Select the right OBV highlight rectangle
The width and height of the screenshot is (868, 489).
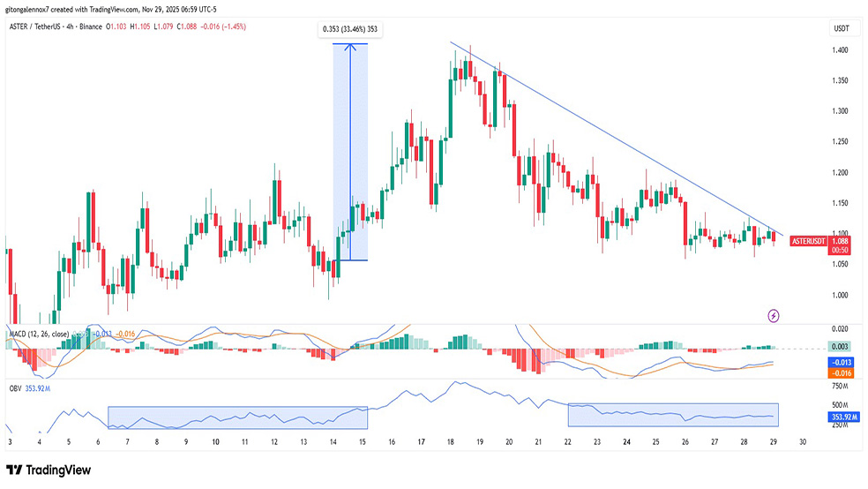coord(673,414)
